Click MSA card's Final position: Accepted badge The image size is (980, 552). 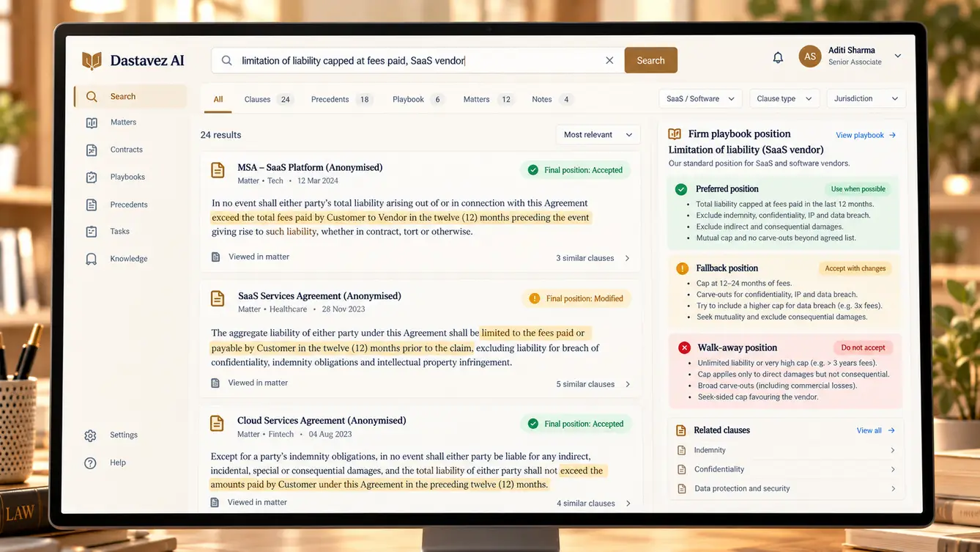[575, 170]
